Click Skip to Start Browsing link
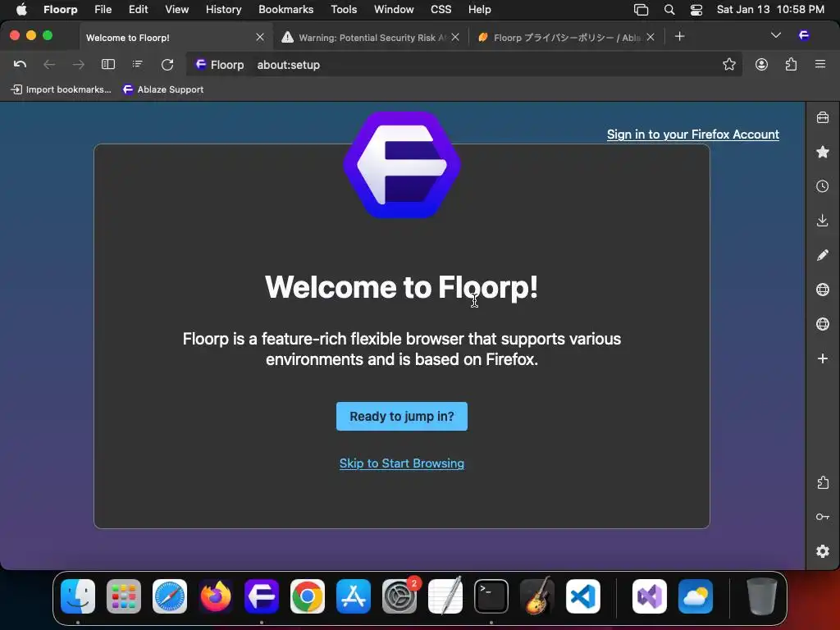 pos(402,463)
